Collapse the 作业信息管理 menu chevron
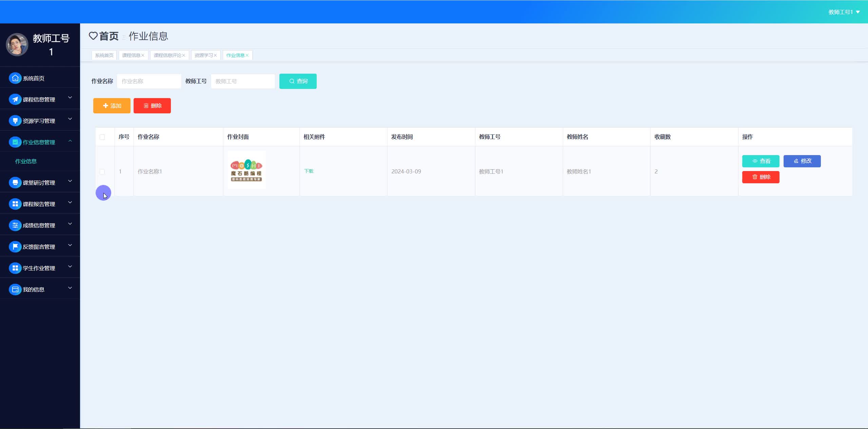Screen dimensions: 868x429 tap(70, 141)
